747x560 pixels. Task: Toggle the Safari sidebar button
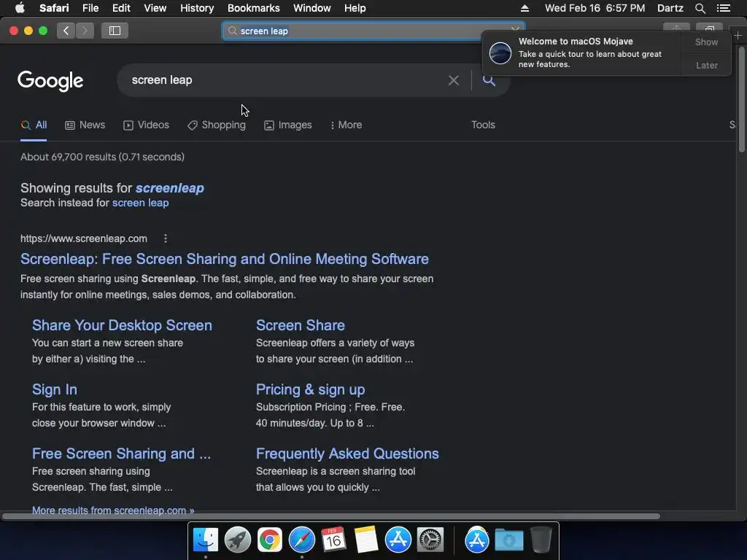click(x=115, y=31)
